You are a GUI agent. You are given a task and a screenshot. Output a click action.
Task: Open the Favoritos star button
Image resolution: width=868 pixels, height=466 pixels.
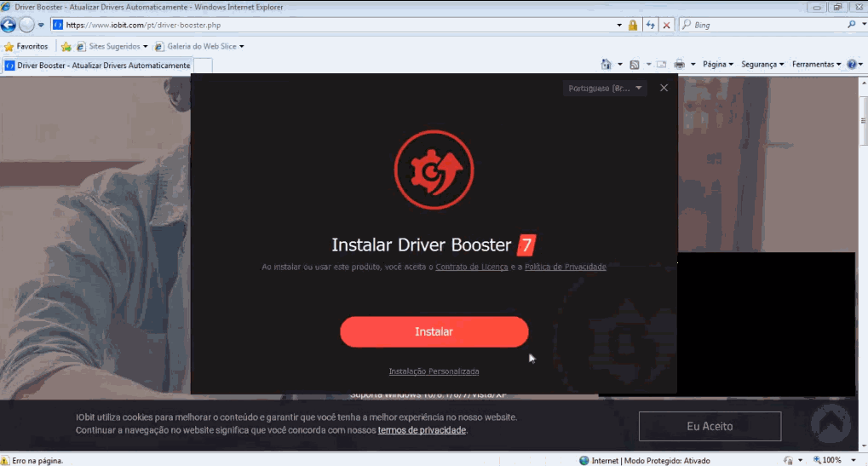pyautogui.click(x=26, y=47)
